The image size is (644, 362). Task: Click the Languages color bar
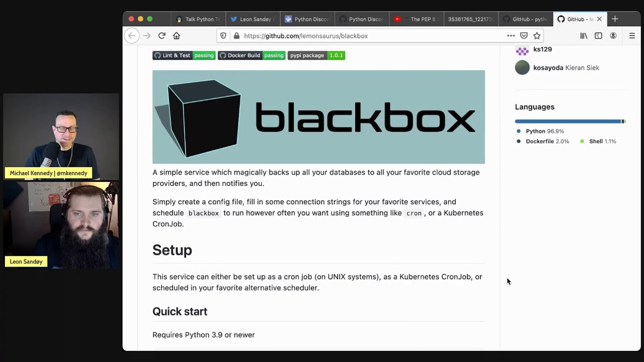pyautogui.click(x=570, y=121)
